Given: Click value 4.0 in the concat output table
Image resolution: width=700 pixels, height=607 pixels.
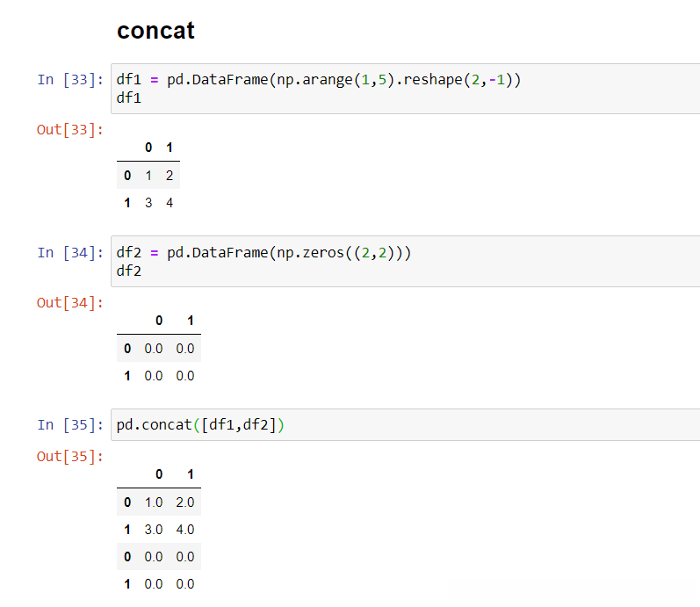Looking at the screenshot, I should [184, 530].
